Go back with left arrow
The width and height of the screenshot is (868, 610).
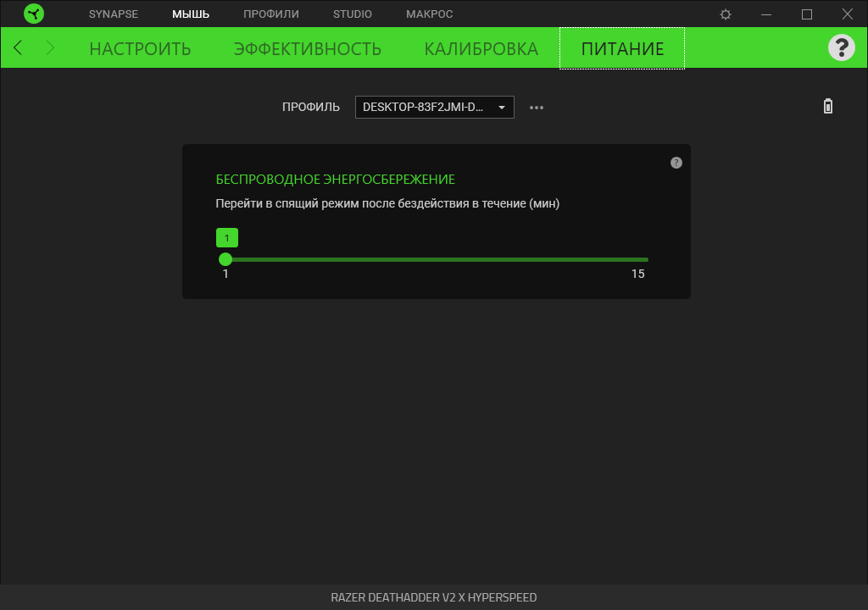[x=18, y=48]
